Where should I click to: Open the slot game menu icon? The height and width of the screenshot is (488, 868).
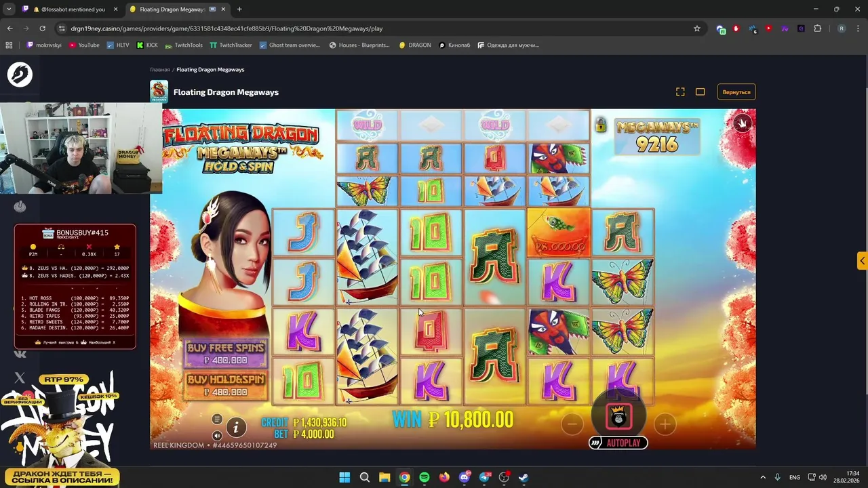[217, 419]
